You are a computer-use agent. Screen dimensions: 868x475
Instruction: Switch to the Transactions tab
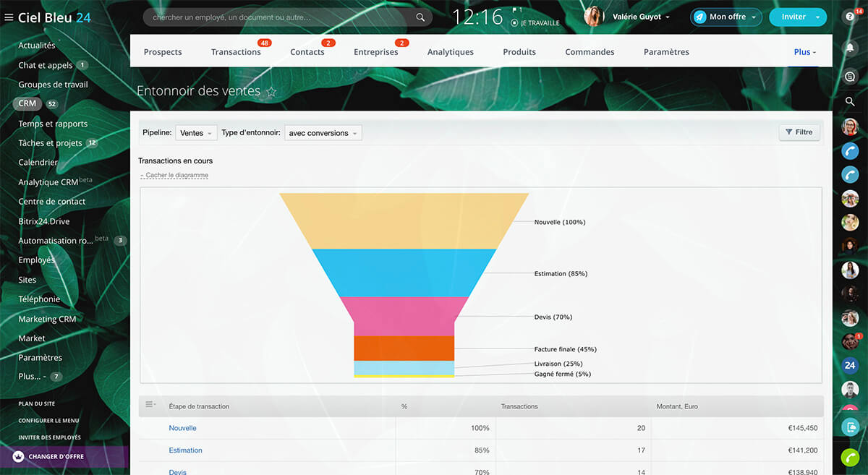[236, 52]
